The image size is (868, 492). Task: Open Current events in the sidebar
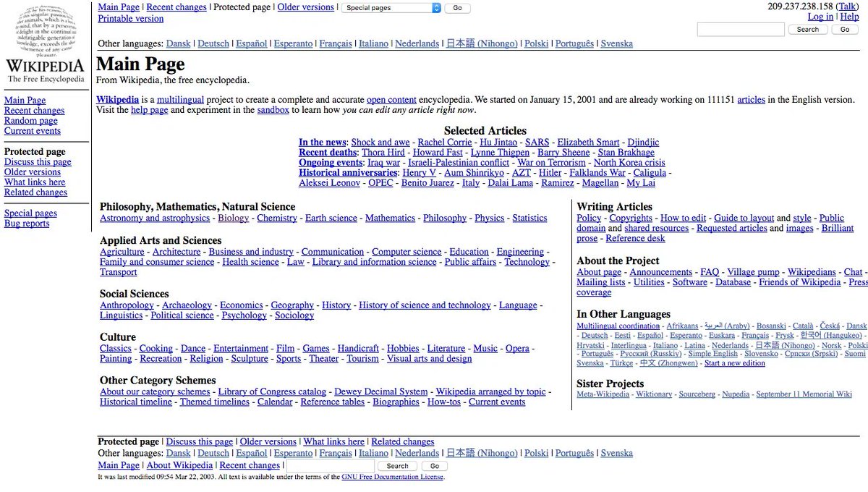pyautogui.click(x=33, y=131)
